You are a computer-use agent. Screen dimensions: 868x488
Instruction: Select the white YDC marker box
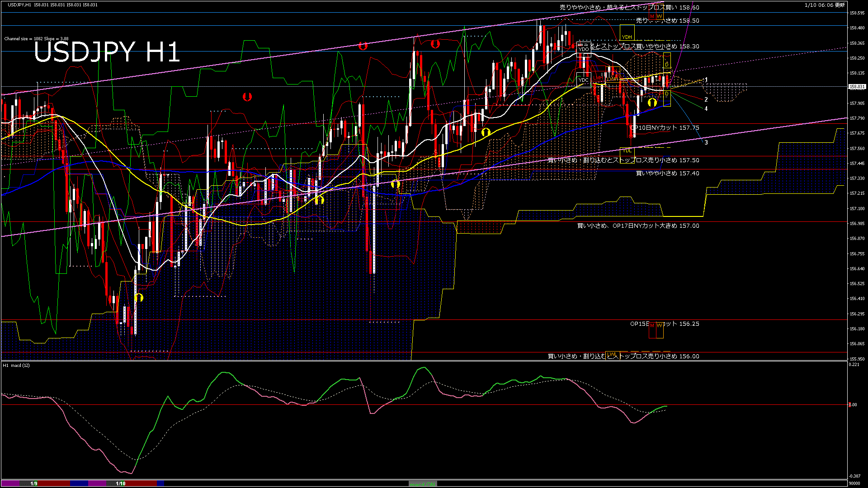coord(584,80)
